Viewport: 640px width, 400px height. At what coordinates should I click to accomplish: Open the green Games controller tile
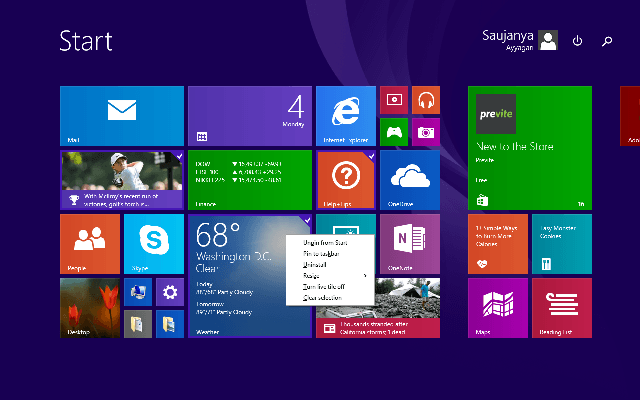point(394,132)
